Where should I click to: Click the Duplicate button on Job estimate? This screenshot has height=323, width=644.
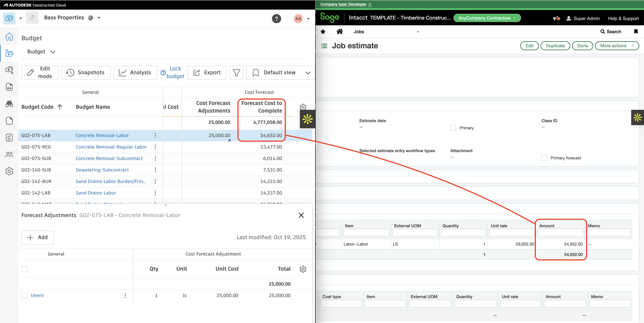[x=555, y=46]
